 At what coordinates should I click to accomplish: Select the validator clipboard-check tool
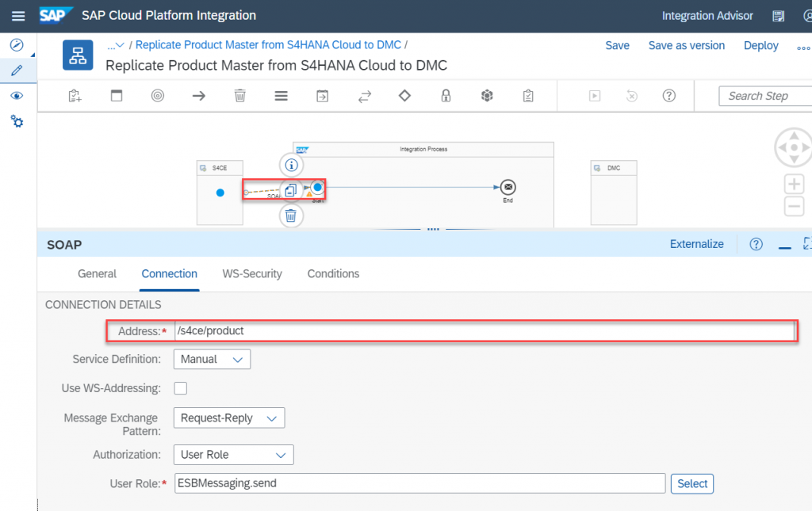click(528, 96)
